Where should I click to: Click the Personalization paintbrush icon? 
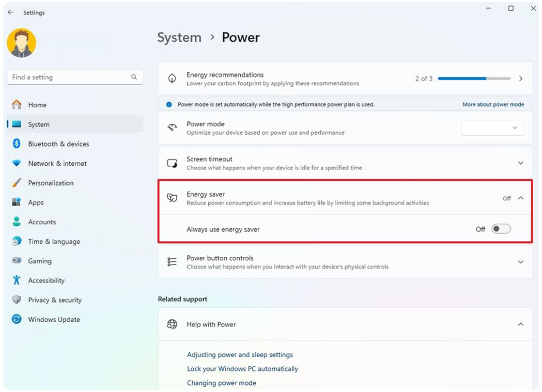[16, 183]
